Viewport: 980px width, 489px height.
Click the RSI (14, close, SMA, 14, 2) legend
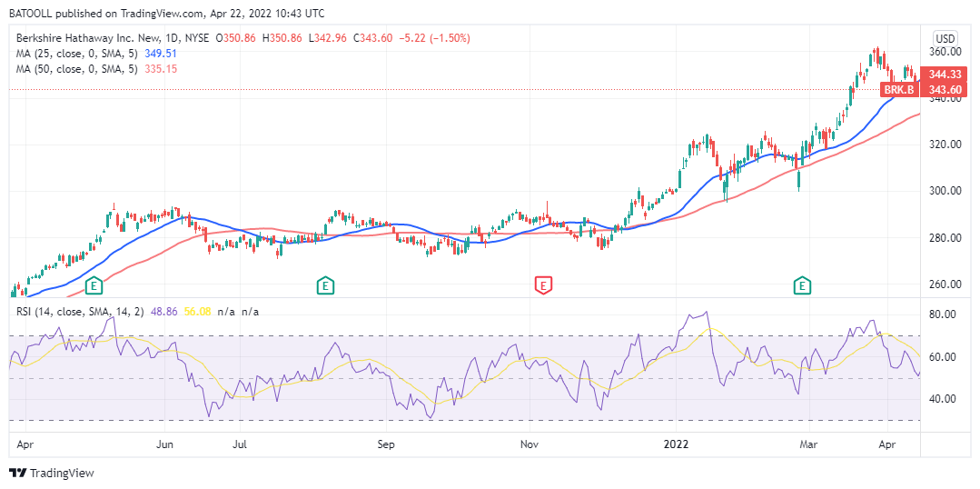(x=81, y=311)
